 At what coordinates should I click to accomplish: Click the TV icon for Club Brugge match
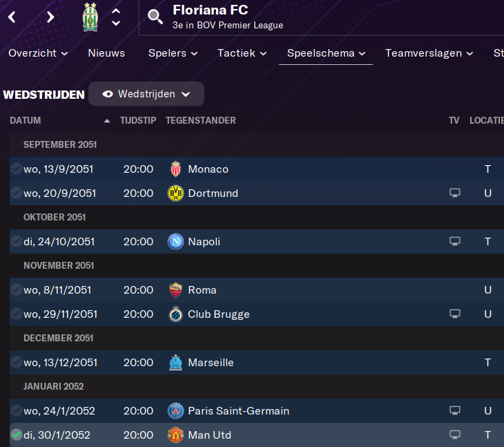tap(454, 314)
